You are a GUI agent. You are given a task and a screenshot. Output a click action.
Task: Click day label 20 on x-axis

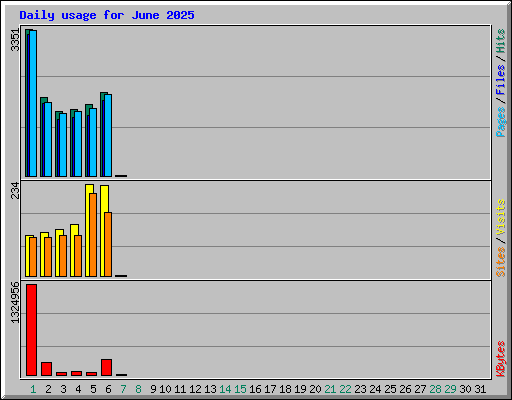point(315,389)
